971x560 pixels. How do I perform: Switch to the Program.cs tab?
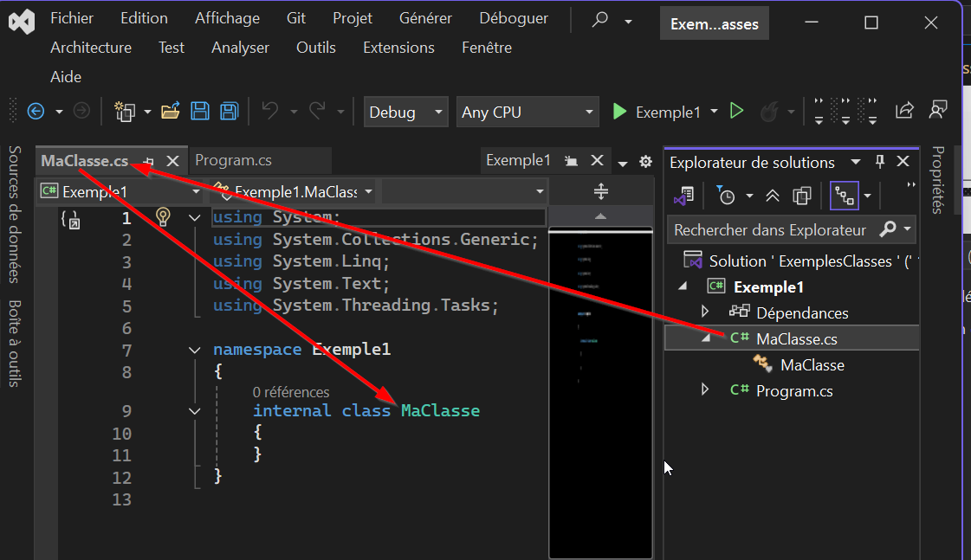pyautogui.click(x=233, y=160)
